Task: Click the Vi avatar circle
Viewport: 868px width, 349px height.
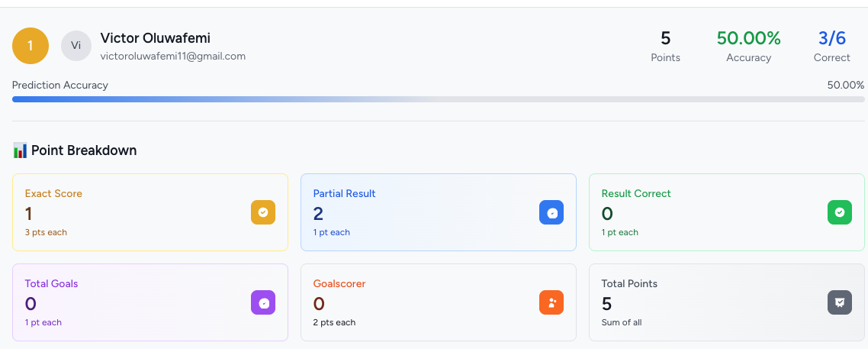Action: tap(76, 46)
